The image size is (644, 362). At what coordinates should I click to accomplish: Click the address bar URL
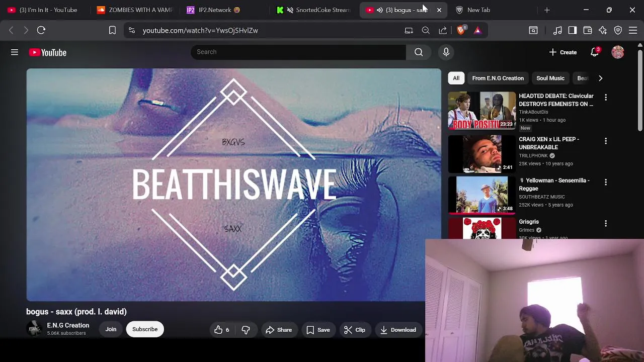200,30
